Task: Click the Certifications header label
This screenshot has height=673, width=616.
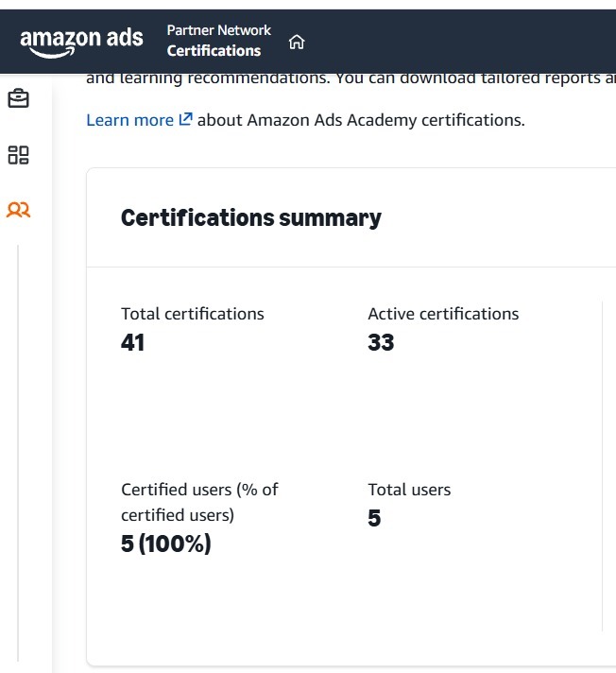Action: click(x=214, y=51)
